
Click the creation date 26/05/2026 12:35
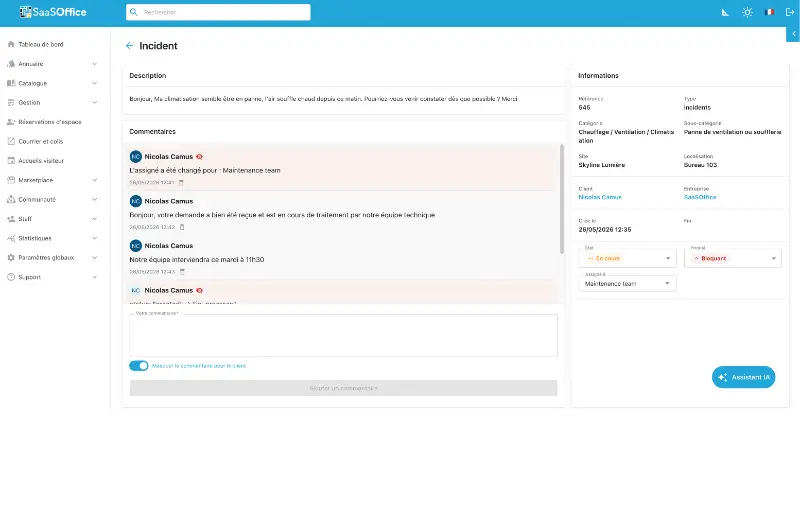tap(605, 230)
